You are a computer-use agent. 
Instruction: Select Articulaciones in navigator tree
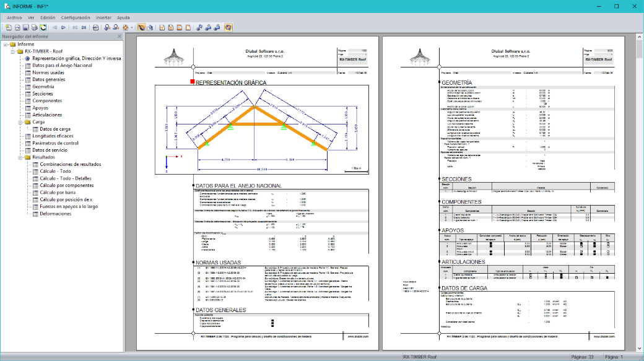[x=47, y=115]
